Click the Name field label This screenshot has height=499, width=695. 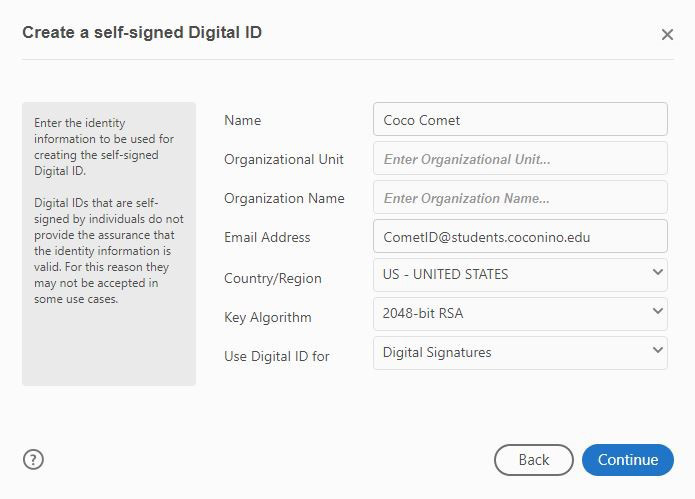(x=243, y=120)
